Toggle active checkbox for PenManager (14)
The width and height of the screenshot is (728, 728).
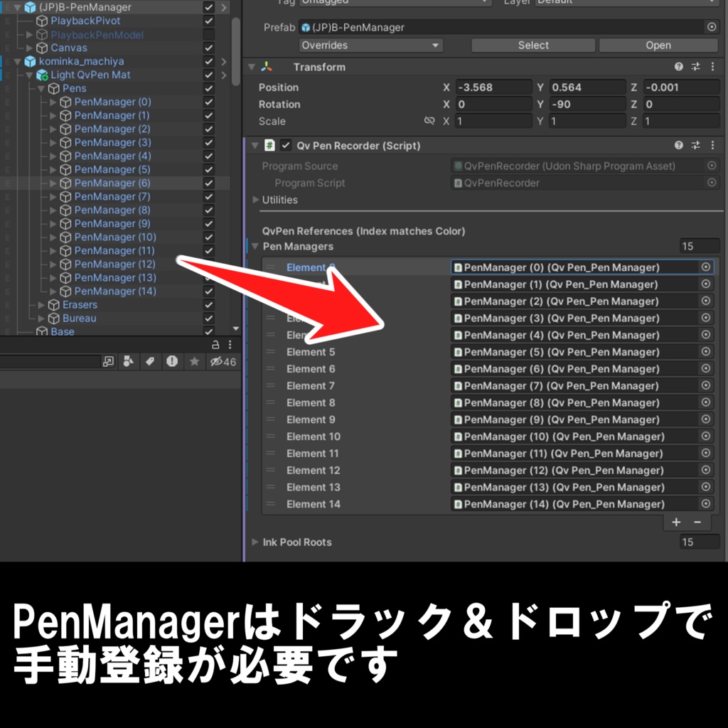pyautogui.click(x=209, y=291)
